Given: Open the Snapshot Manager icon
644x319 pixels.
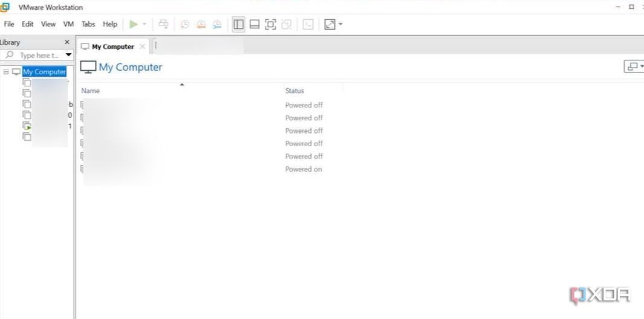Looking at the screenshot, I should point(217,25).
